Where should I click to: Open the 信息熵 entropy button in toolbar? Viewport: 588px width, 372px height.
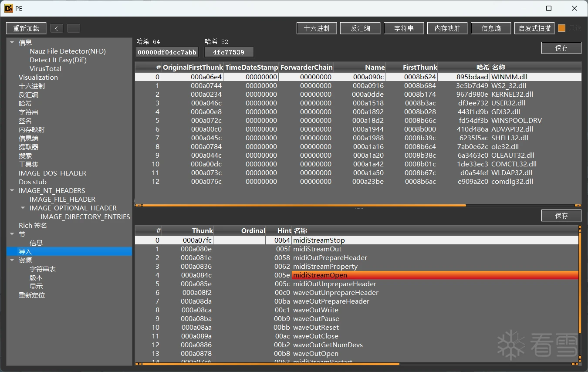491,28
